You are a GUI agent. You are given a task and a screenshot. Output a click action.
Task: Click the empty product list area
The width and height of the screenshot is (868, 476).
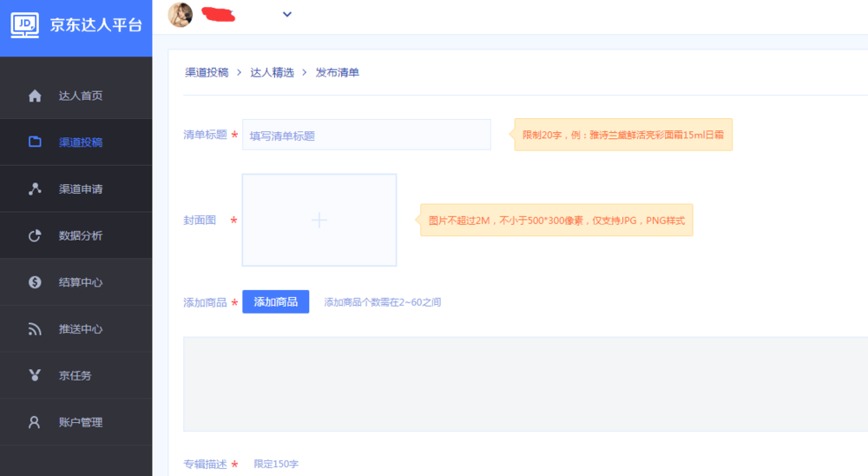[x=525, y=384]
